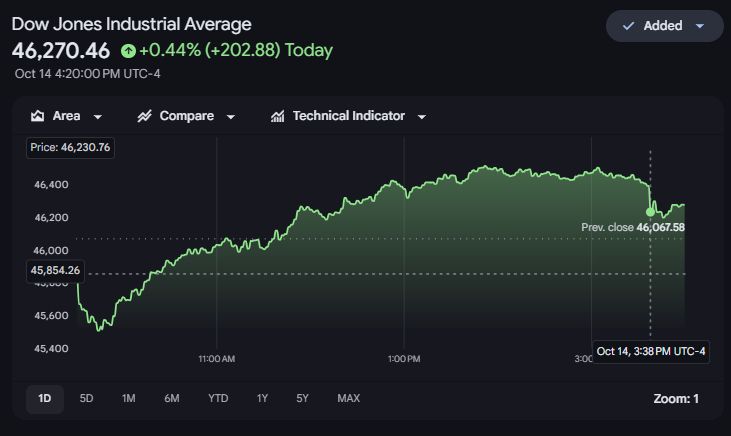Select the 5Y time range

pyautogui.click(x=302, y=399)
